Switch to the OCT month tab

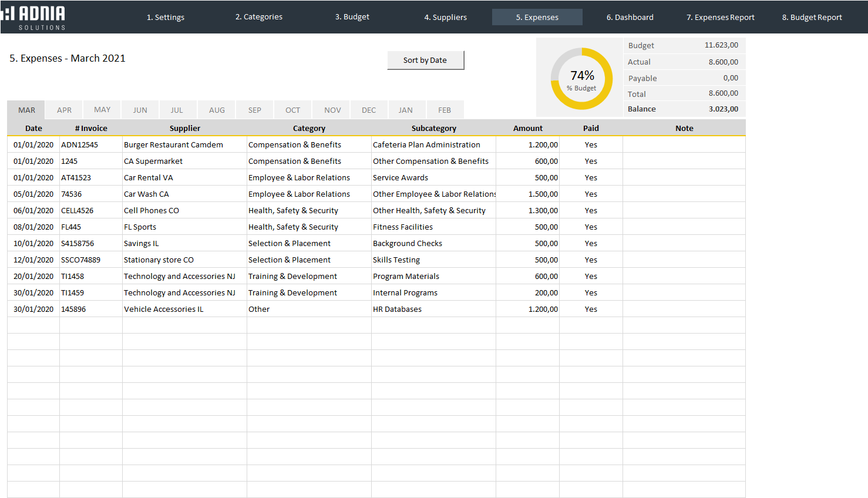tap(292, 110)
